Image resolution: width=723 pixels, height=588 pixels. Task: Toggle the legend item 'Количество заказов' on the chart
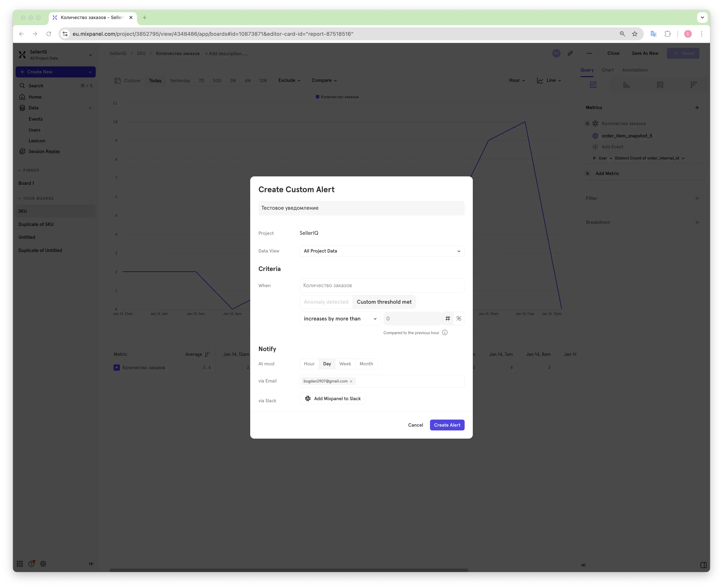pyautogui.click(x=337, y=97)
